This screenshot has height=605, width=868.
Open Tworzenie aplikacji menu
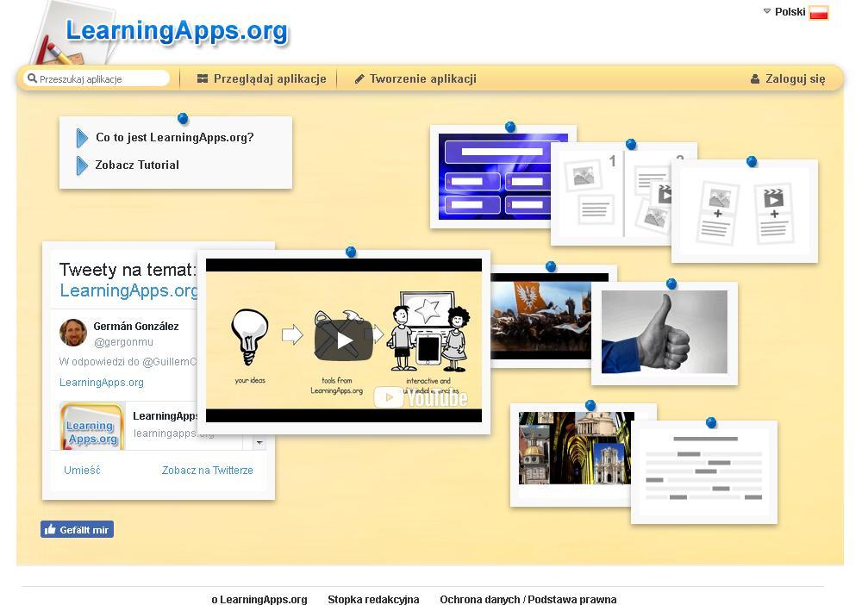pyautogui.click(x=415, y=78)
